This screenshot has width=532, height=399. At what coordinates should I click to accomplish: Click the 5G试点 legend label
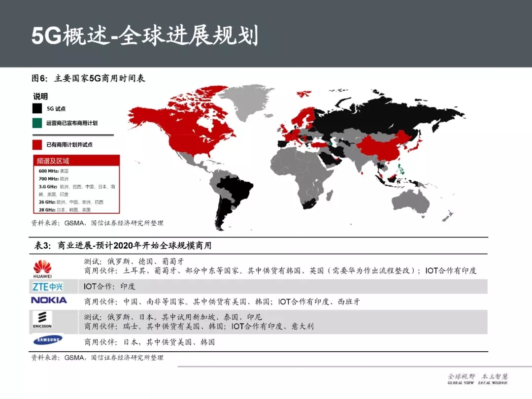click(x=56, y=109)
